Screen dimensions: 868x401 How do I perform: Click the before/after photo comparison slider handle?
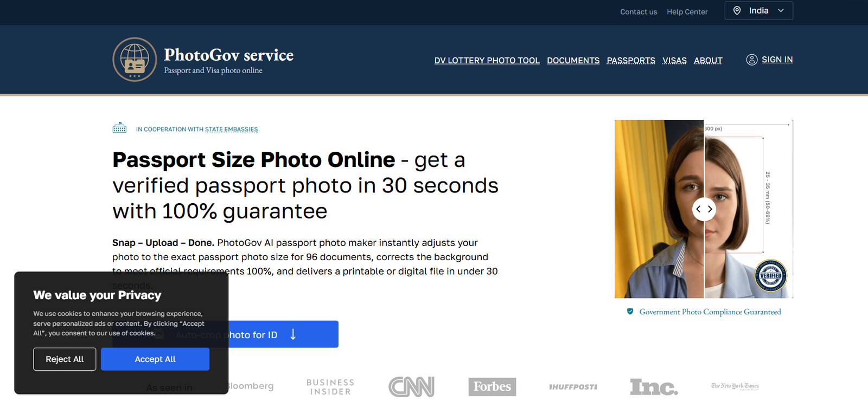click(704, 209)
